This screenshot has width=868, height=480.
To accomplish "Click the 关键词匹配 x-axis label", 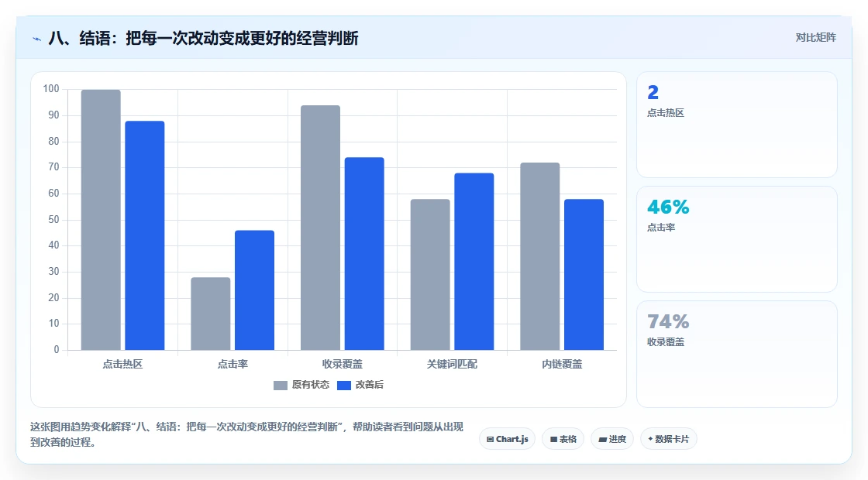I will [453, 364].
